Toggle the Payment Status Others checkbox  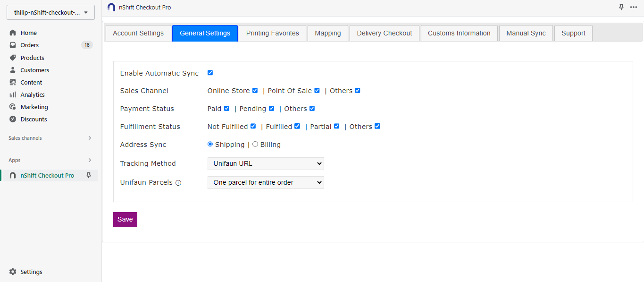(x=312, y=108)
